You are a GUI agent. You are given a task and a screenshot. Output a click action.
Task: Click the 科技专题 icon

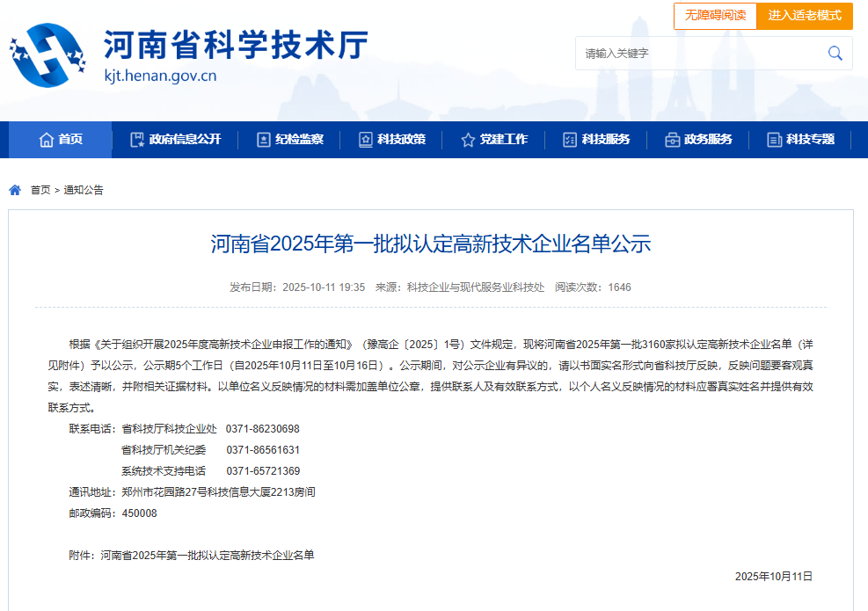[775, 139]
